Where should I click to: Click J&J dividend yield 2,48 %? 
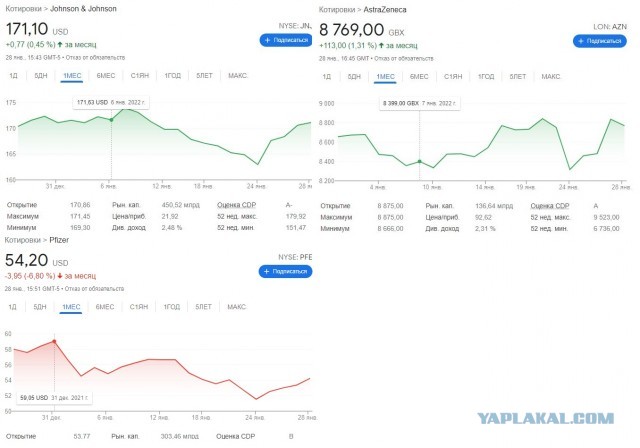[x=172, y=227]
